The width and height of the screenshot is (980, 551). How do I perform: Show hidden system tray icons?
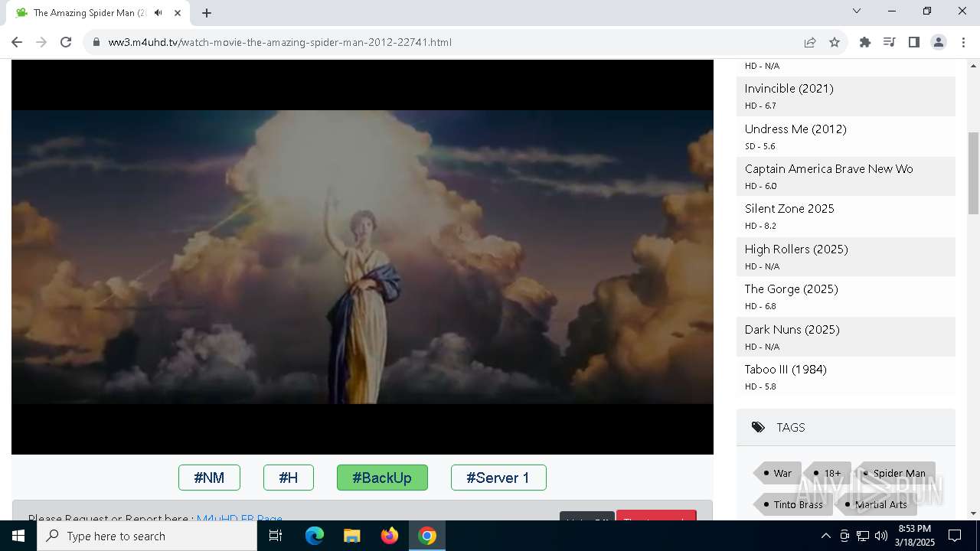point(825,536)
